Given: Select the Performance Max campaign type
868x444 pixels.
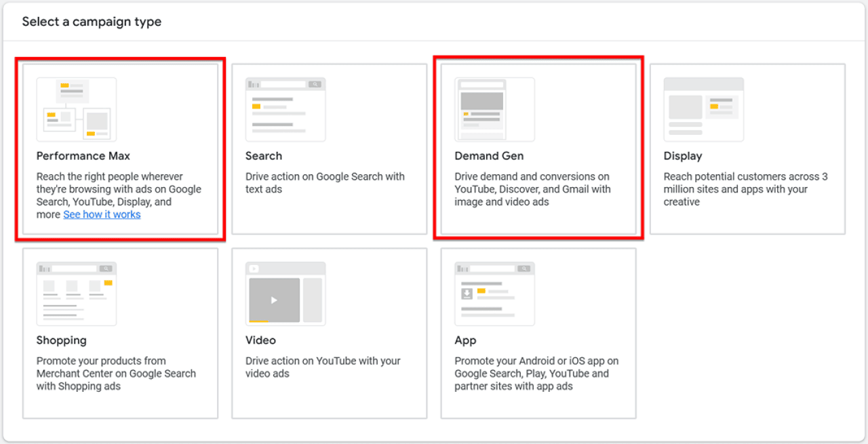Looking at the screenshot, I should (x=120, y=150).
